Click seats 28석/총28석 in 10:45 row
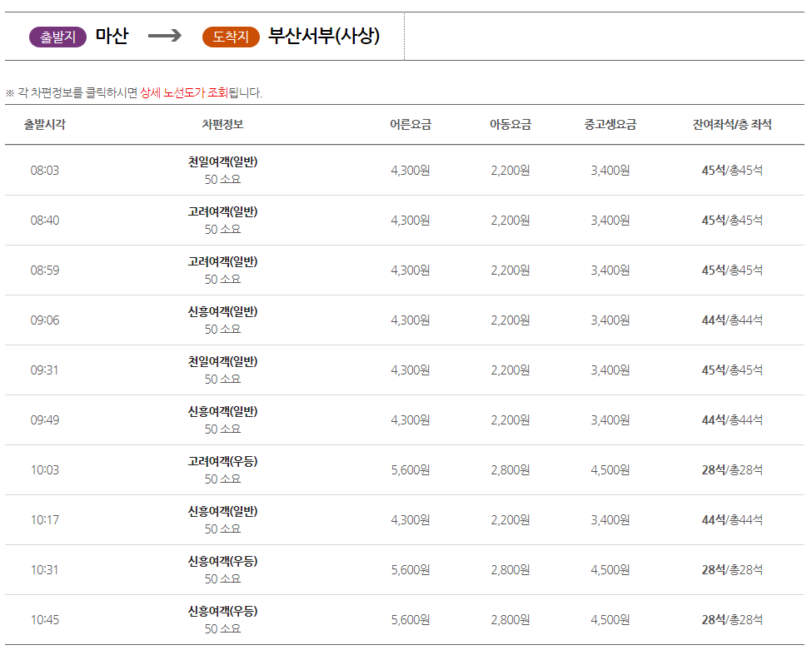The height and width of the screenshot is (655, 812). [732, 620]
